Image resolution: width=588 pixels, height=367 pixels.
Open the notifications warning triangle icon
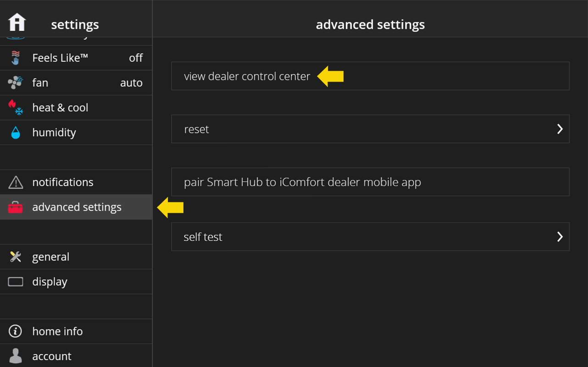16,182
